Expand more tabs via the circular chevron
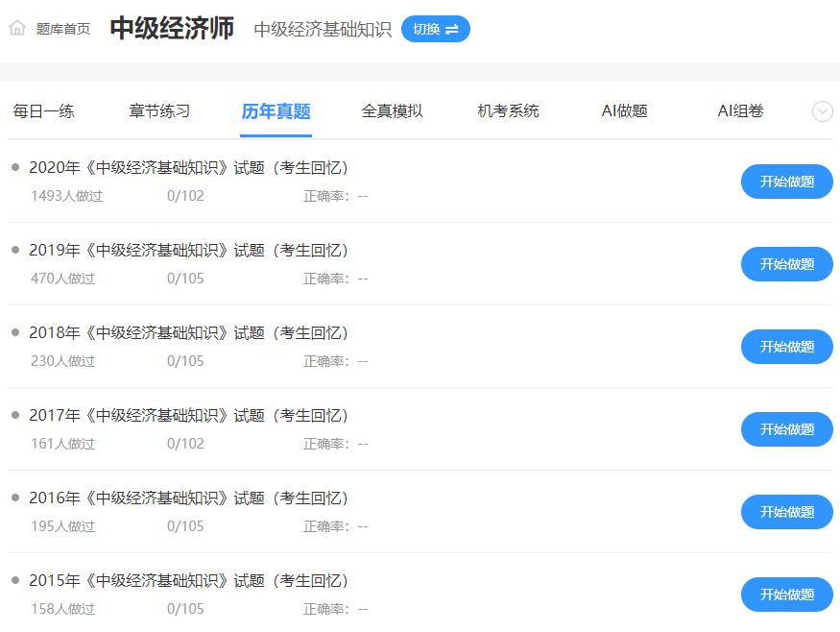This screenshot has width=840, height=632. tap(822, 111)
